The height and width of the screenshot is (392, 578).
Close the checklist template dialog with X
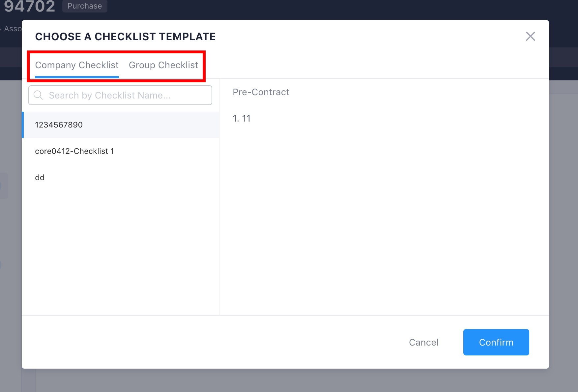pos(530,36)
